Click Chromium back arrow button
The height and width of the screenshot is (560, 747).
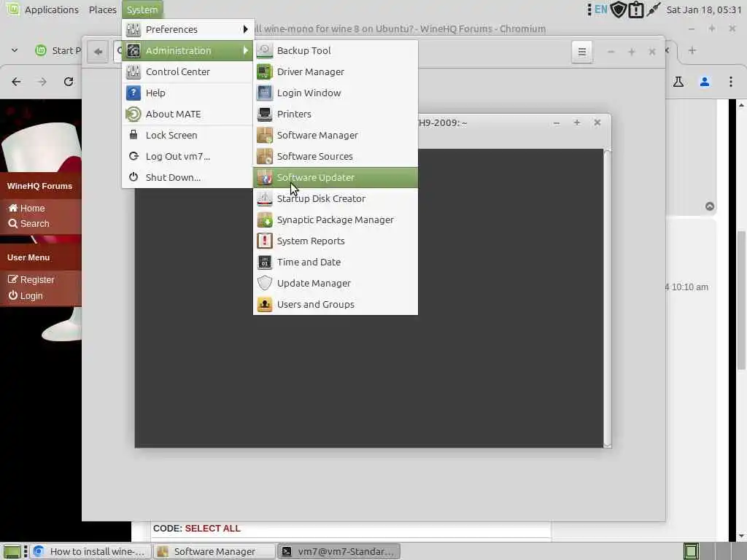tap(16, 82)
